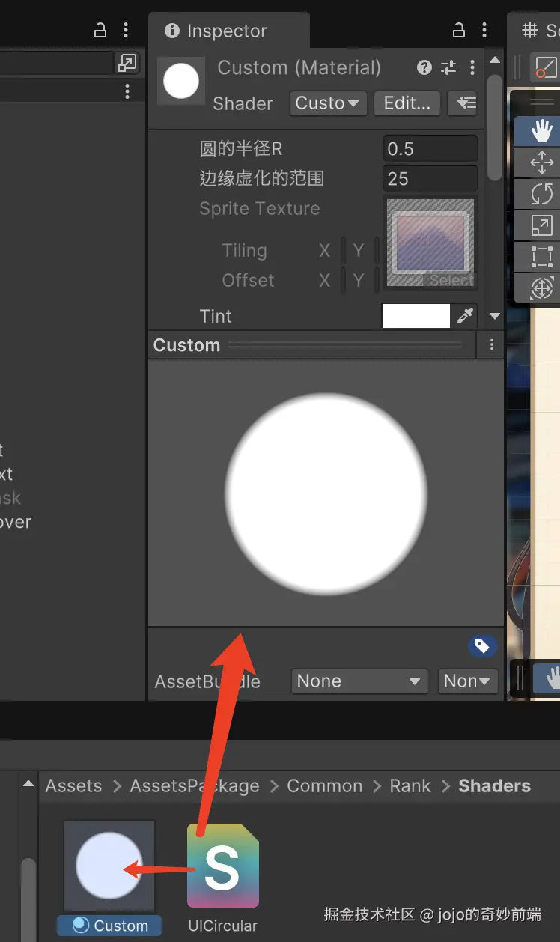
Task: Open the Inspector panel options menu
Action: pos(484,31)
